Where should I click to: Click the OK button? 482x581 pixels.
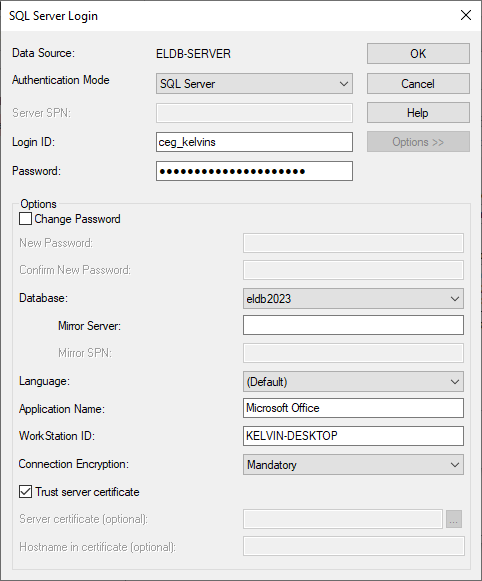[418, 54]
